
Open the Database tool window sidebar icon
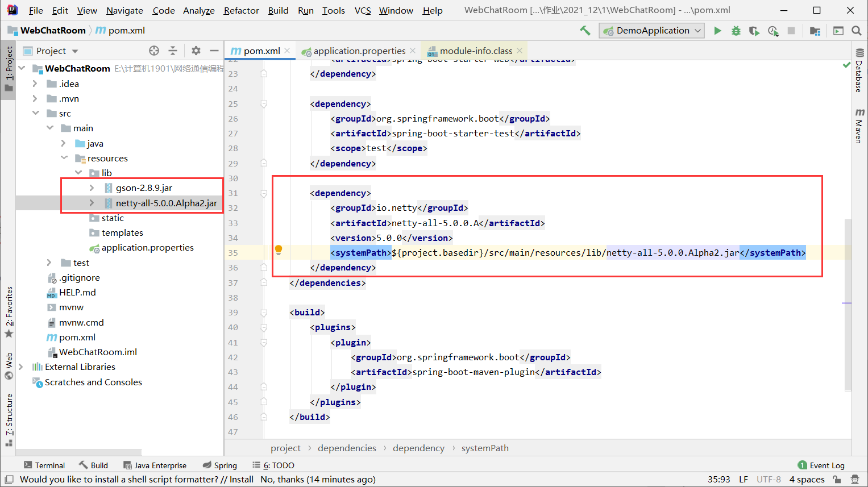coord(860,77)
